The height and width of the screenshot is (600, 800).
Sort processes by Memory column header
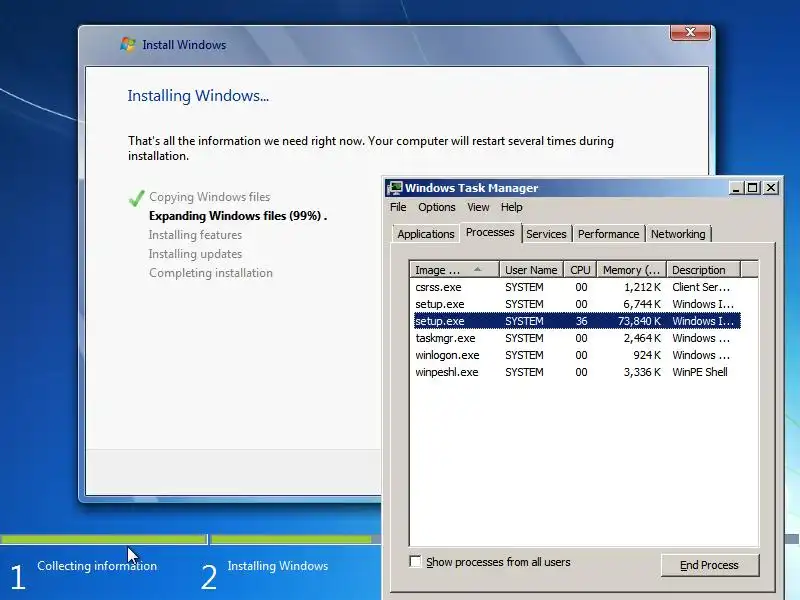coord(631,270)
